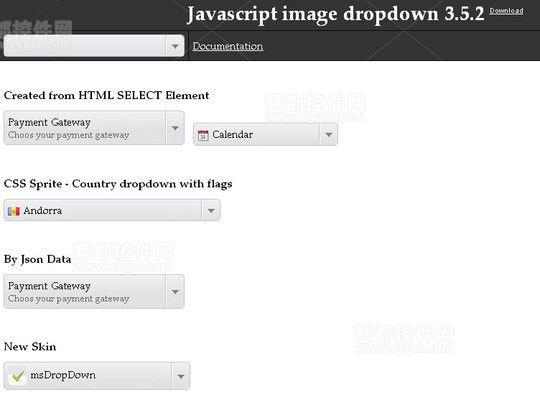Viewport: 540px width, 397px height.
Task: Click the msDropDown label in New Skin
Action: 63,375
